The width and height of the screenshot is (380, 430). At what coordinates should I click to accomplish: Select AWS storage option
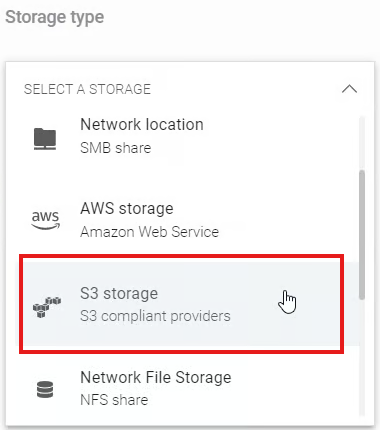(x=183, y=220)
